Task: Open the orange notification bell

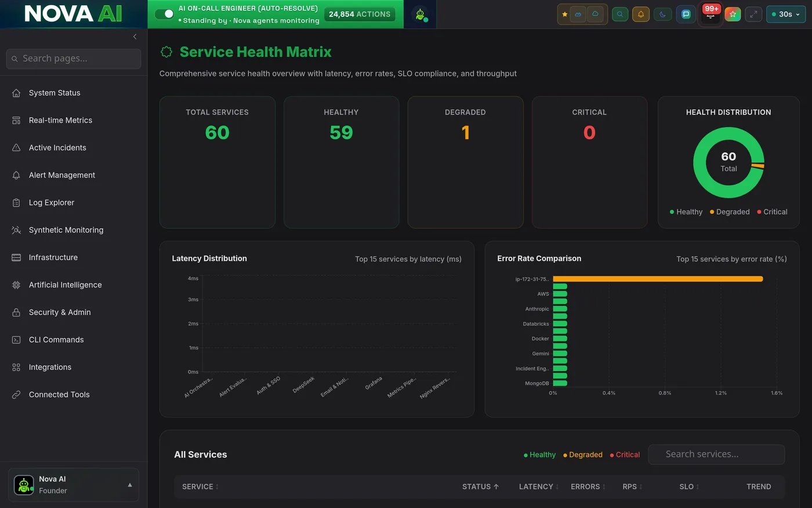Action: pos(641,15)
